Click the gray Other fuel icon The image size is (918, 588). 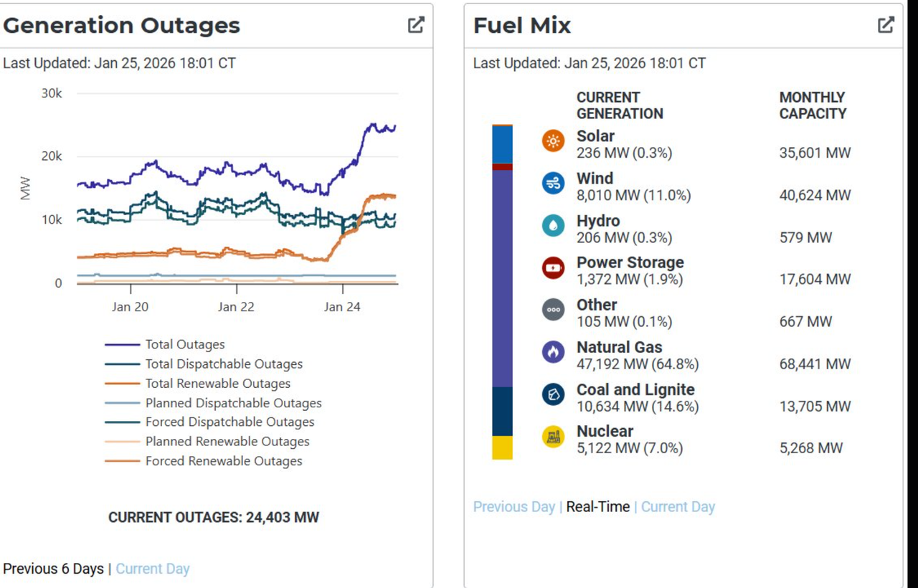[553, 310]
